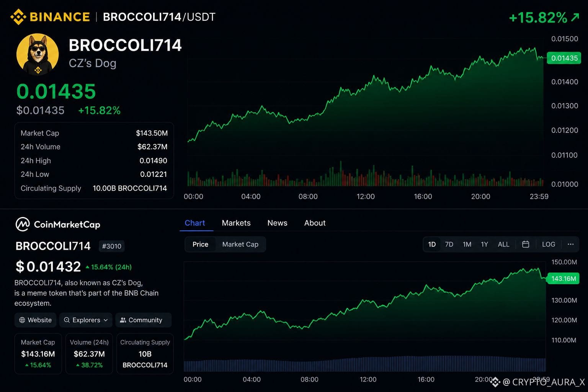Click the 110.00M market cap axis label
This screenshot has height=392, width=588.
click(564, 340)
